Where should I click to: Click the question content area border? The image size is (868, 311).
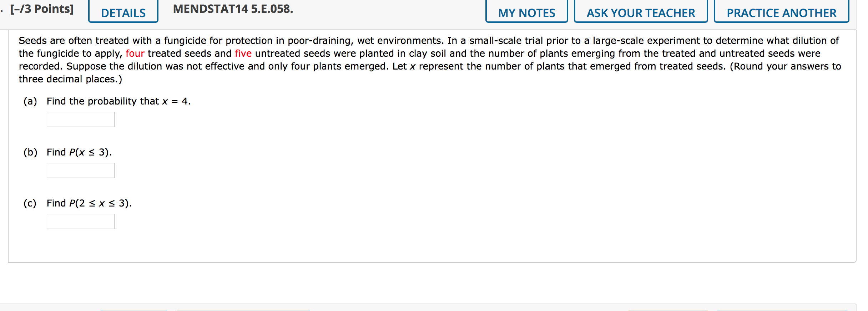click(9, 143)
